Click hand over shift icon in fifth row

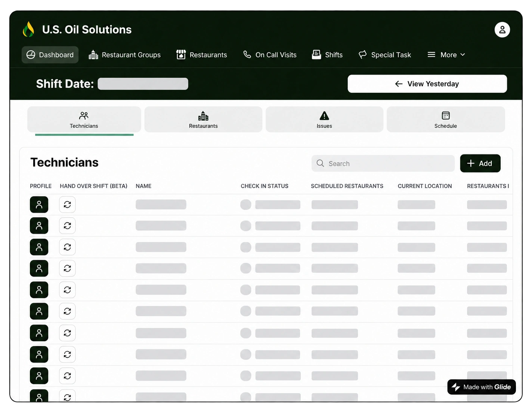[67, 290]
